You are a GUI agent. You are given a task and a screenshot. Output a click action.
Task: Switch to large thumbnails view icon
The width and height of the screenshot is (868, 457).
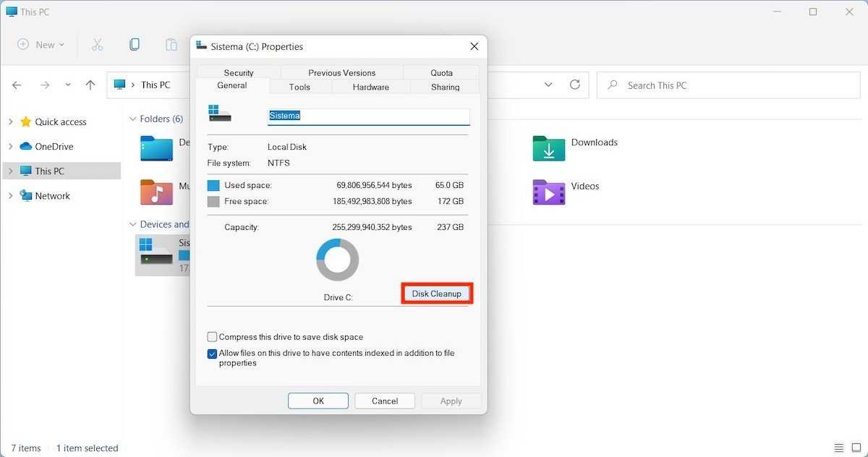pyautogui.click(x=856, y=448)
